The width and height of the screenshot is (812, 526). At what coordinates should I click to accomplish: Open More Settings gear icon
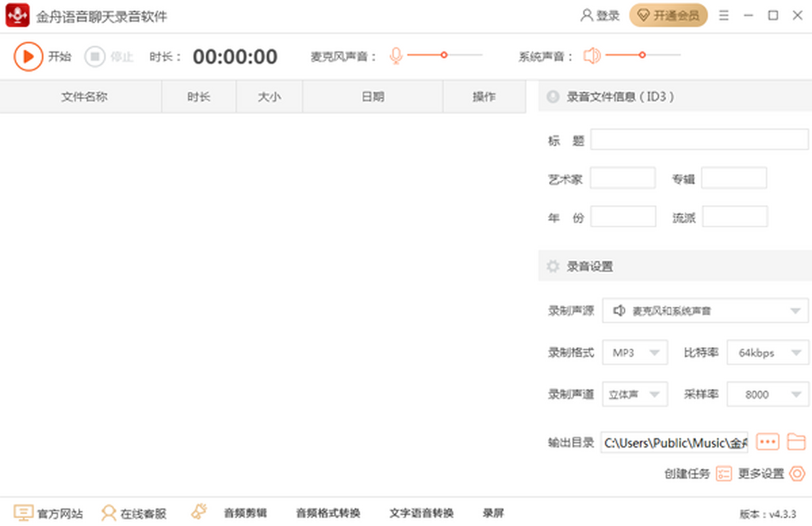(797, 474)
